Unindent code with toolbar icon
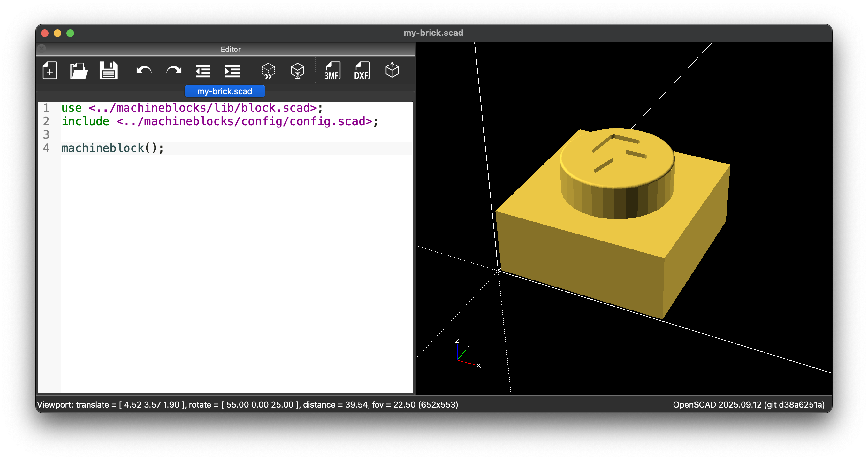Screen dimensions: 868x460 pos(203,71)
